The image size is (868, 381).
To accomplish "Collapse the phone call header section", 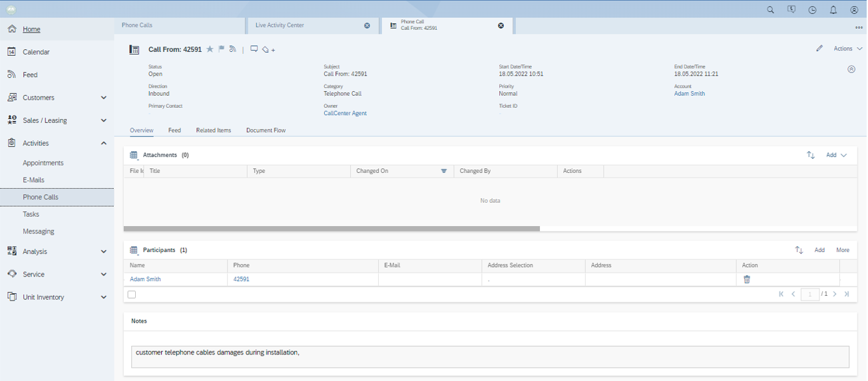I will point(851,69).
